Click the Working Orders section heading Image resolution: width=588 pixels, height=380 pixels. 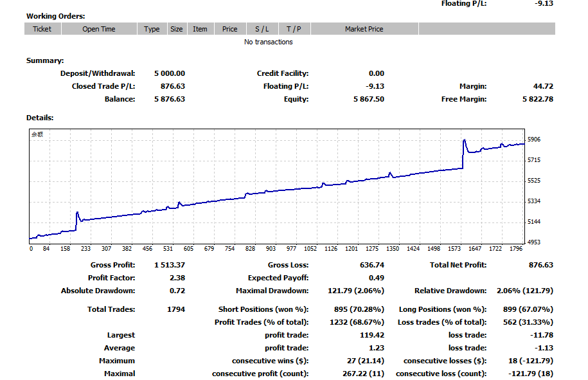point(55,16)
